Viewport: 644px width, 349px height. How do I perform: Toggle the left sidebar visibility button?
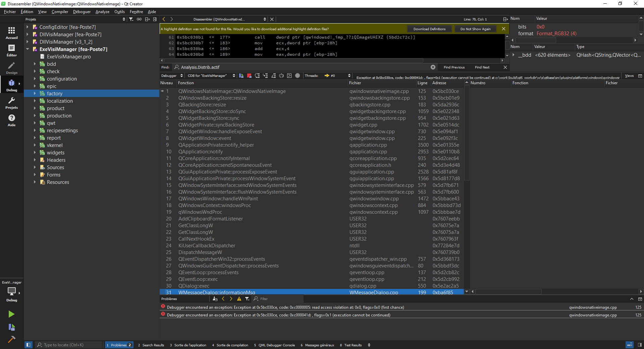tap(29, 345)
